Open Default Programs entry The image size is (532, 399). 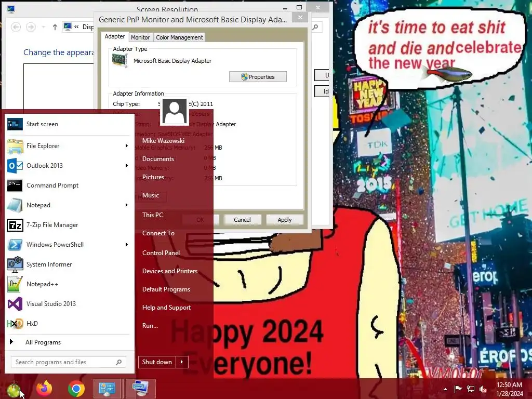166,289
